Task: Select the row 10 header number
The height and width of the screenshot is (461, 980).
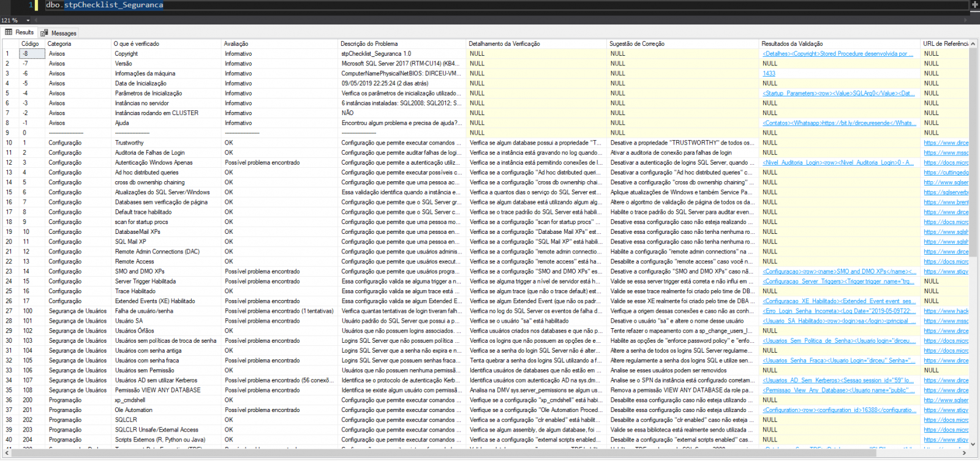Action: pos(10,143)
